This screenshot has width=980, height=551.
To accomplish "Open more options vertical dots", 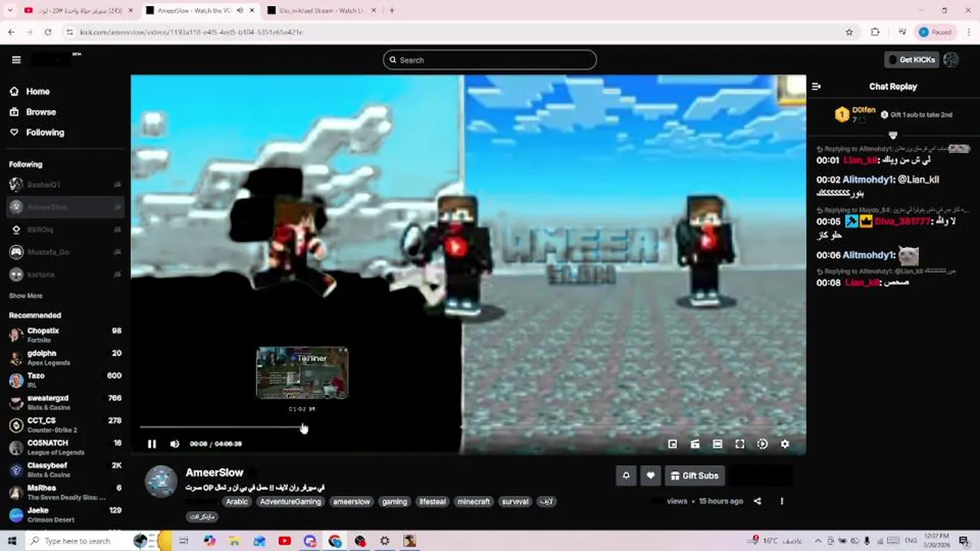I will click(x=782, y=501).
